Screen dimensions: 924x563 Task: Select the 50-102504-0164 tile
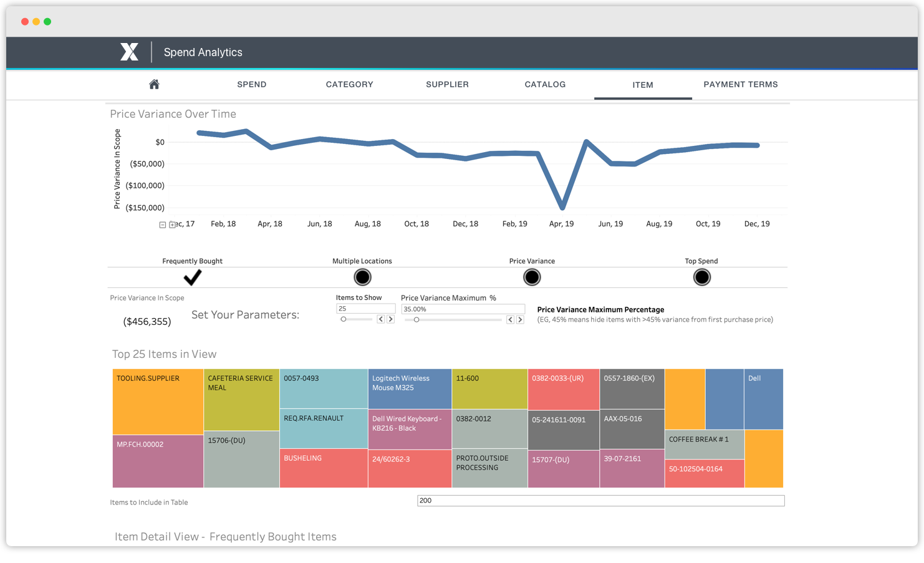[705, 473]
